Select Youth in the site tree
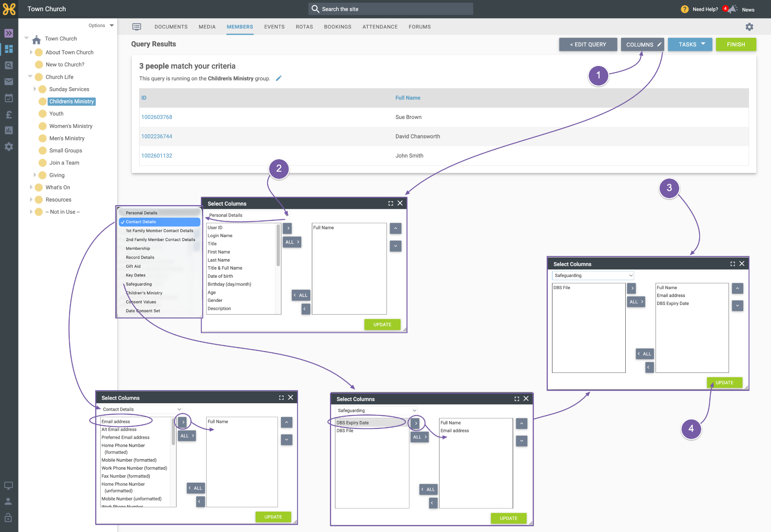 56,113
